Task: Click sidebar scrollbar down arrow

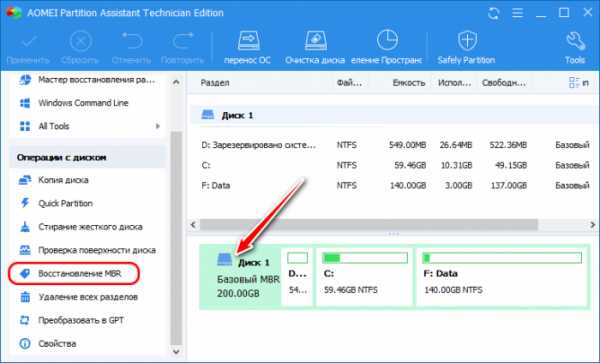Action: [x=176, y=352]
